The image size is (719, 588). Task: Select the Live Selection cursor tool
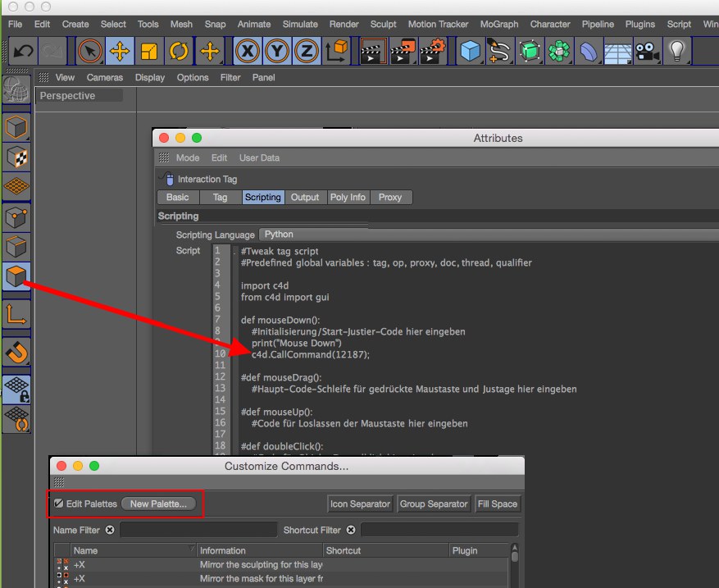pos(90,51)
